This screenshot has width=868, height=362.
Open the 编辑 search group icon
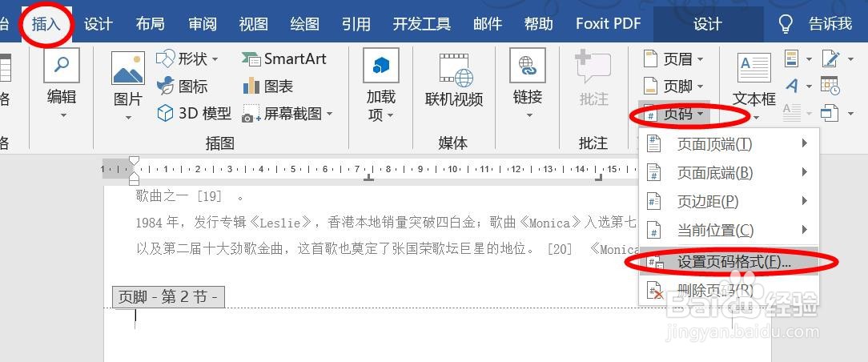(x=62, y=66)
